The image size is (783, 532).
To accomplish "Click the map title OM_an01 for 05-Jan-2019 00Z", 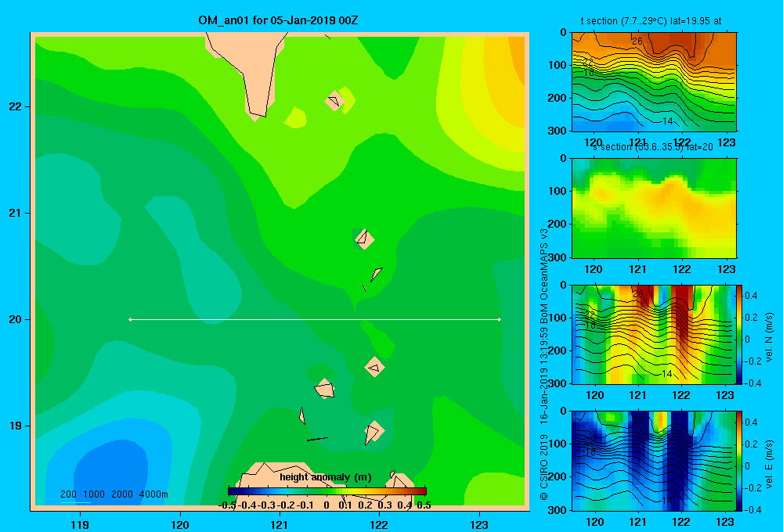I will 278,20.
